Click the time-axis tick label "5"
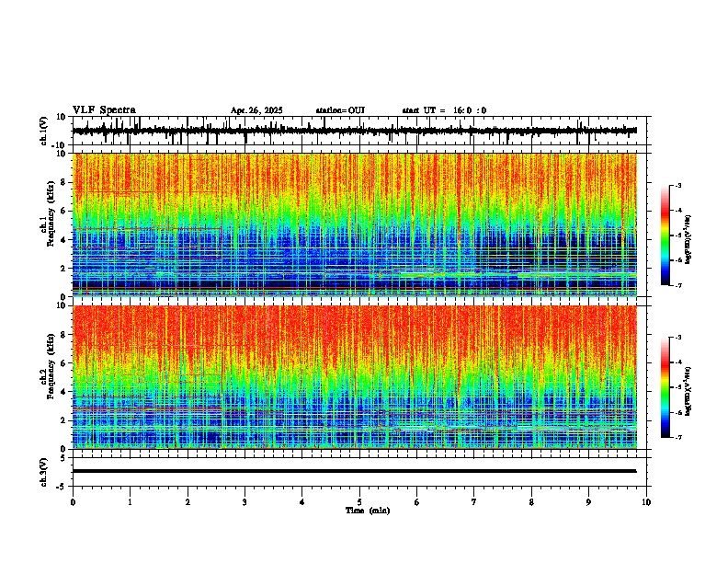728x563 pixels. tap(359, 502)
